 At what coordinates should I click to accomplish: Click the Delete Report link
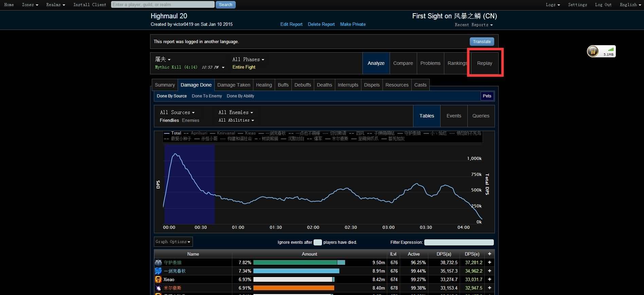pyautogui.click(x=321, y=24)
